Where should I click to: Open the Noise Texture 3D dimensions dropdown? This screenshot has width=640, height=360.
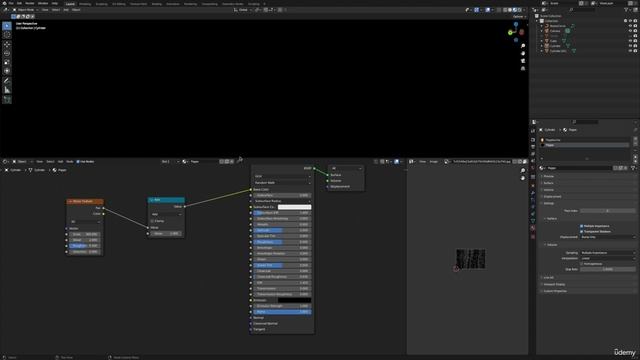click(x=85, y=222)
